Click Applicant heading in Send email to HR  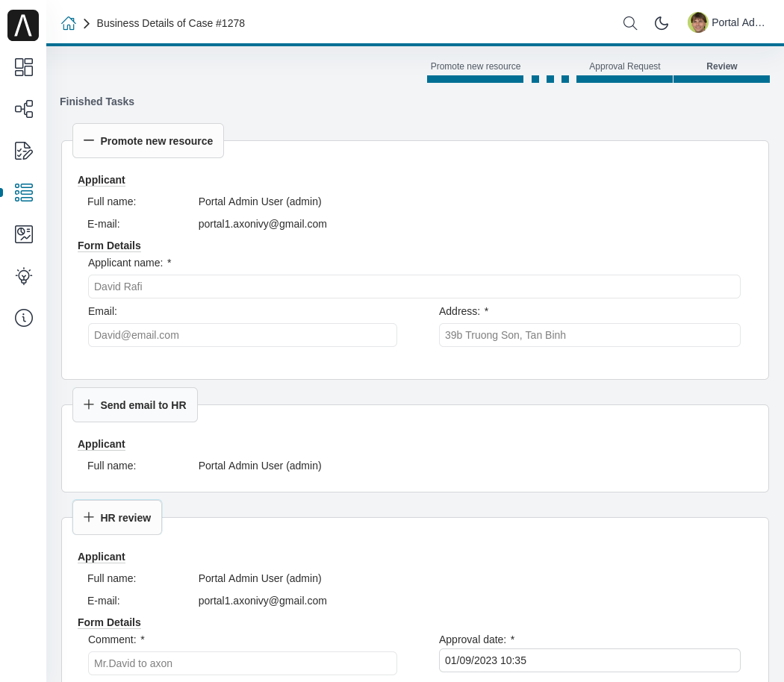pyautogui.click(x=102, y=444)
